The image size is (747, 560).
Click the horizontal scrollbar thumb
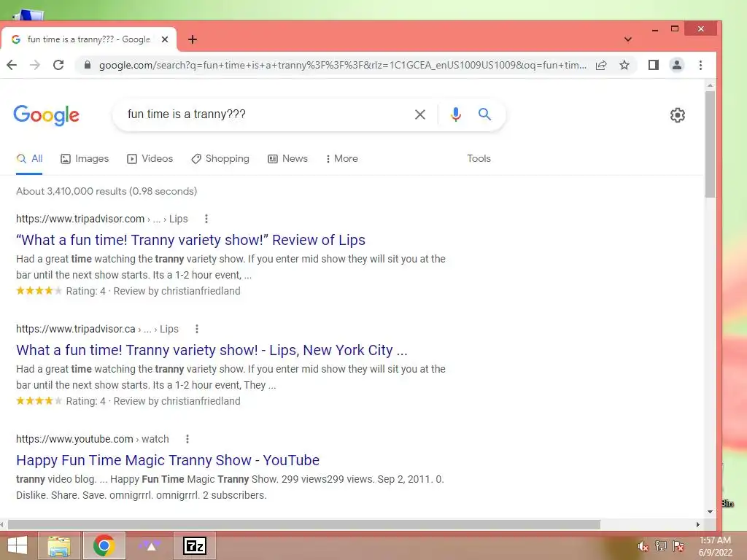coord(304,524)
